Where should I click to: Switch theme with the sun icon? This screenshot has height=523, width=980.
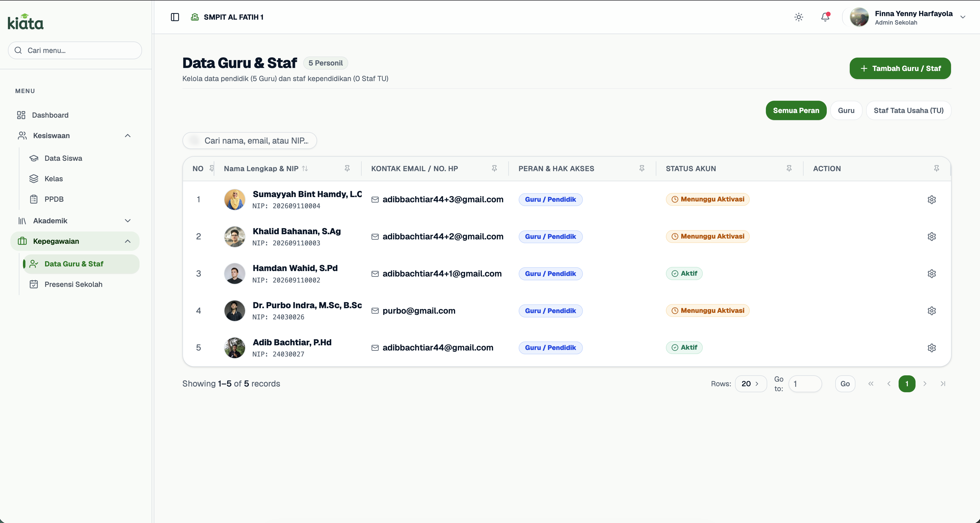click(x=799, y=17)
